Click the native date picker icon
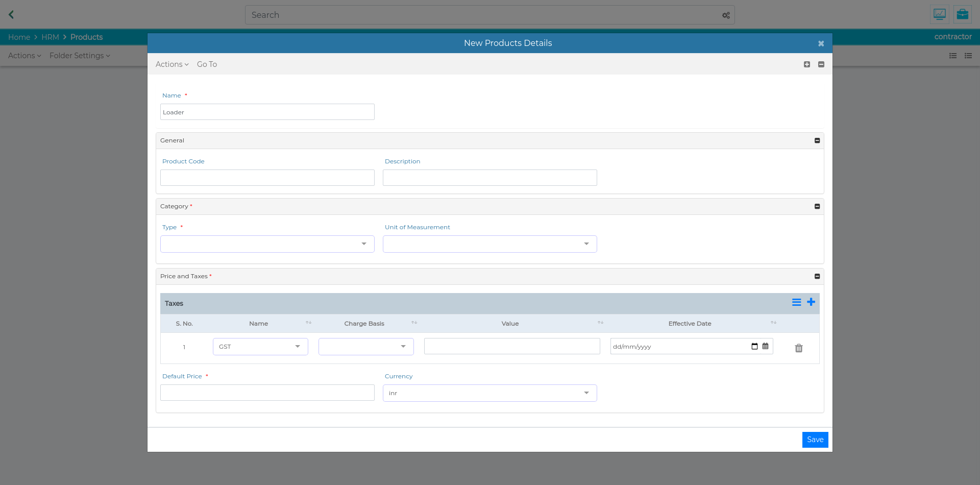 point(755,346)
